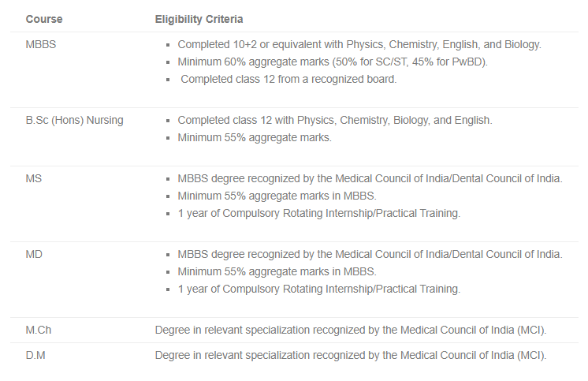
Task: Click 'Completed class 12 from a recognized board'
Action: (x=288, y=79)
